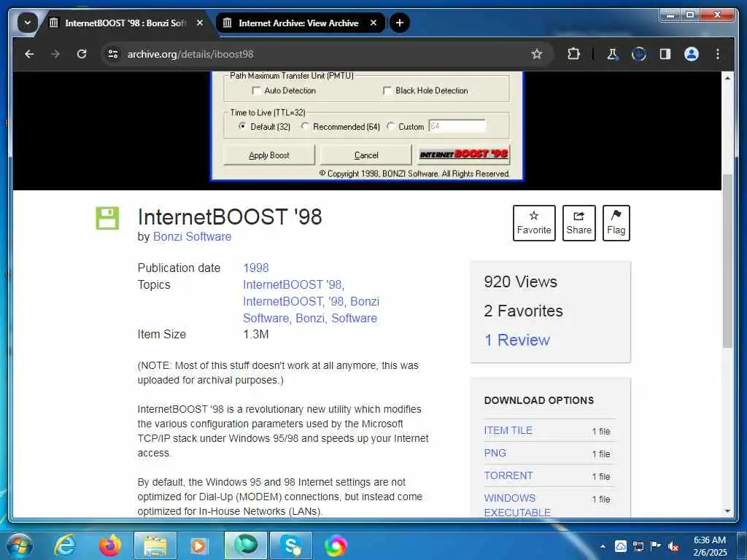Click the InternetBOOST '98 logo button

click(464, 155)
